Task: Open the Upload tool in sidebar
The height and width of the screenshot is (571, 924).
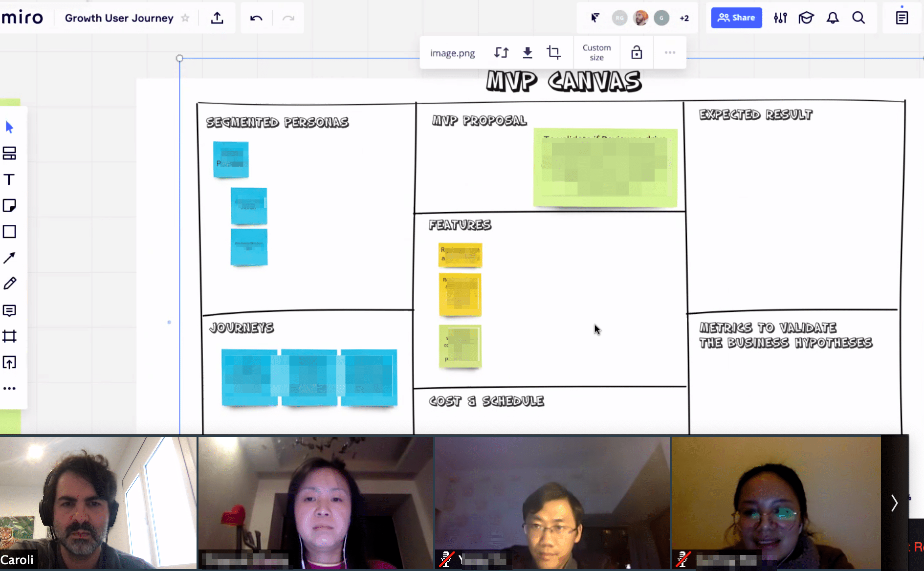Action: click(x=9, y=362)
